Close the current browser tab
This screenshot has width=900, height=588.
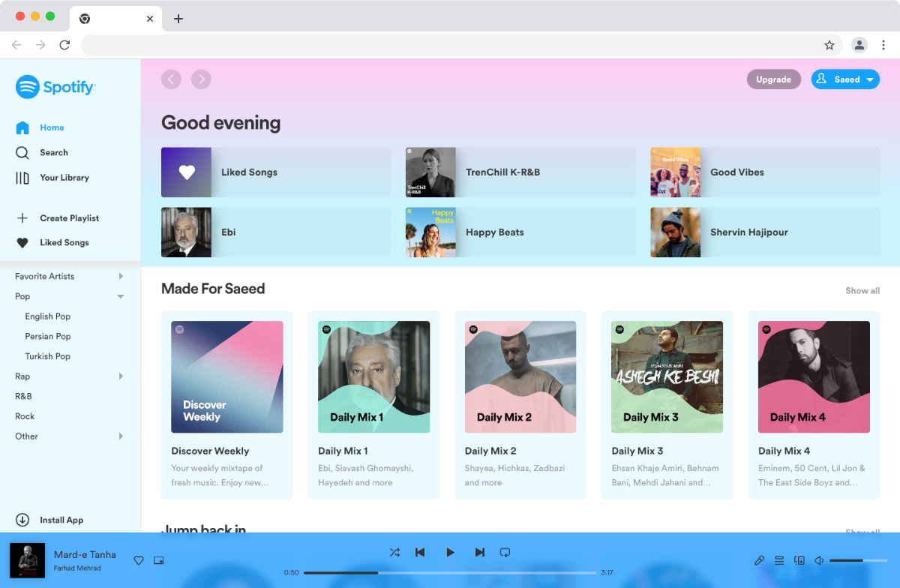click(x=150, y=19)
